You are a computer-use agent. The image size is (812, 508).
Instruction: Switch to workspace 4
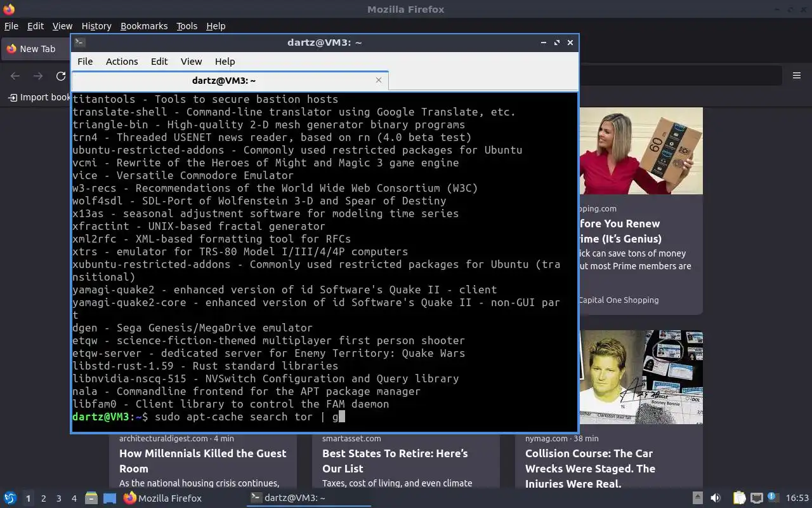pos(74,498)
